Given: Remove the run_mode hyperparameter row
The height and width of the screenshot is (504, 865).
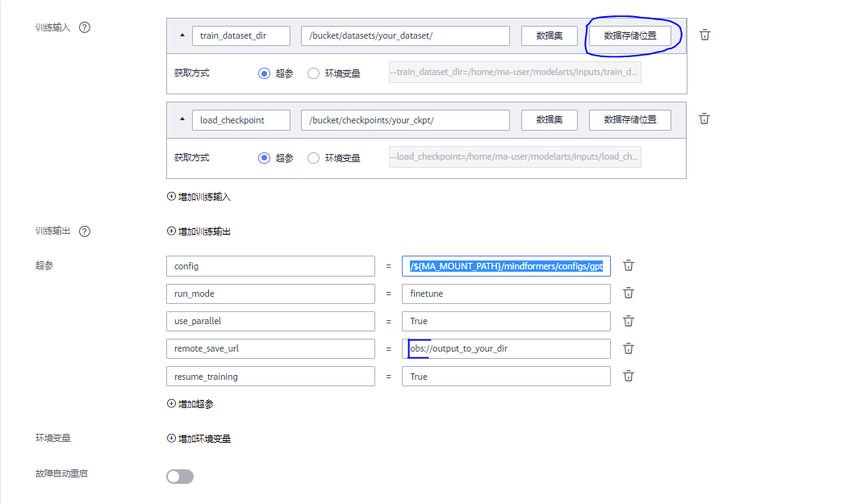Looking at the screenshot, I should (x=629, y=294).
